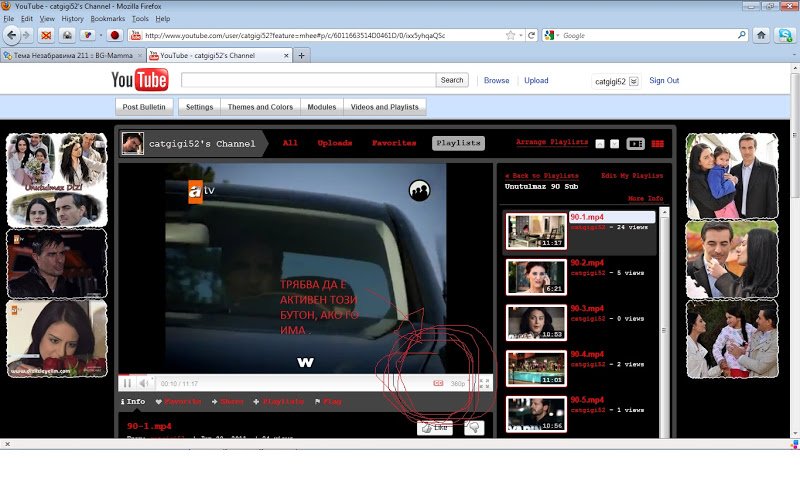Open a new browser tab

pos(301,55)
